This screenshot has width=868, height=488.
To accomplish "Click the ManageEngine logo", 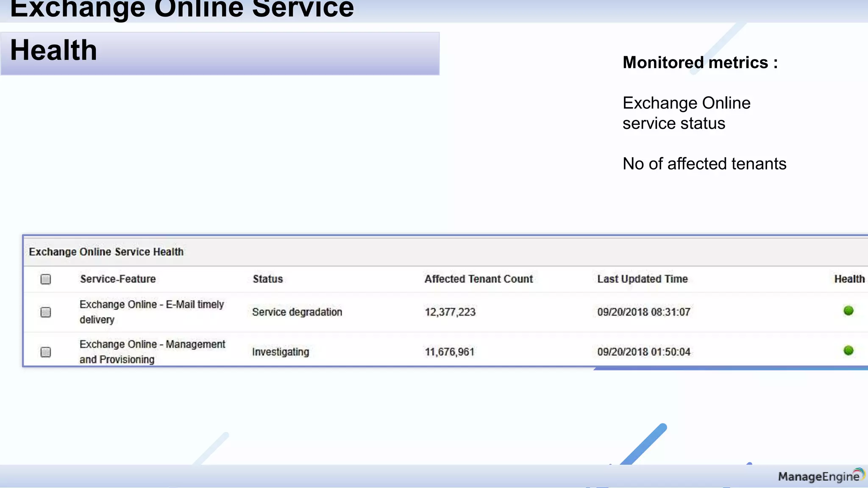I will (821, 476).
